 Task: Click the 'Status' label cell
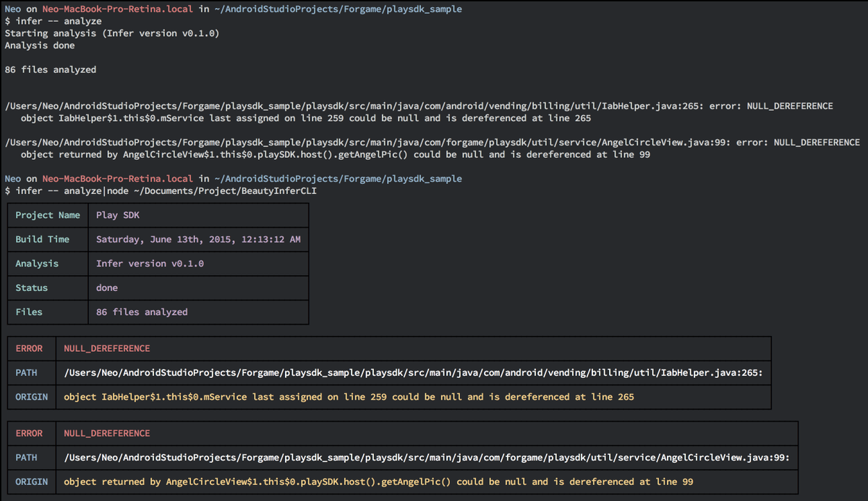pyautogui.click(x=48, y=287)
